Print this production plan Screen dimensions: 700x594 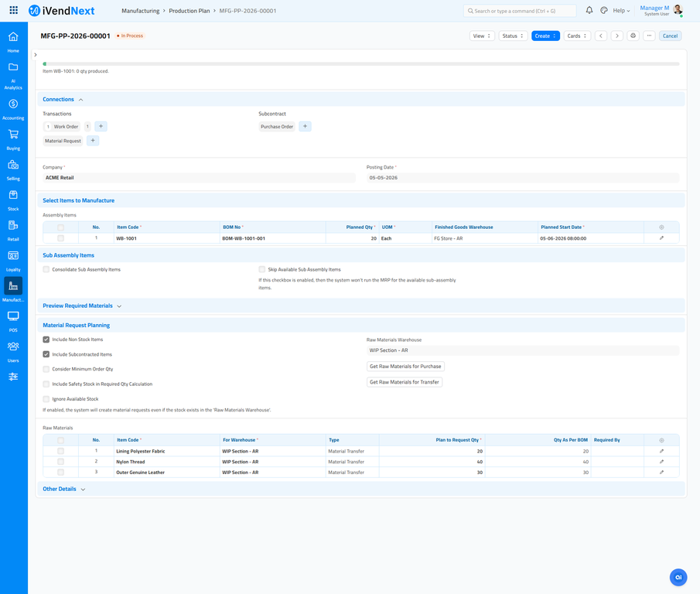coord(633,36)
